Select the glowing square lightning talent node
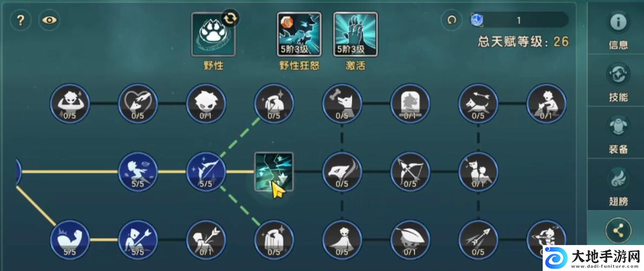 point(274,171)
